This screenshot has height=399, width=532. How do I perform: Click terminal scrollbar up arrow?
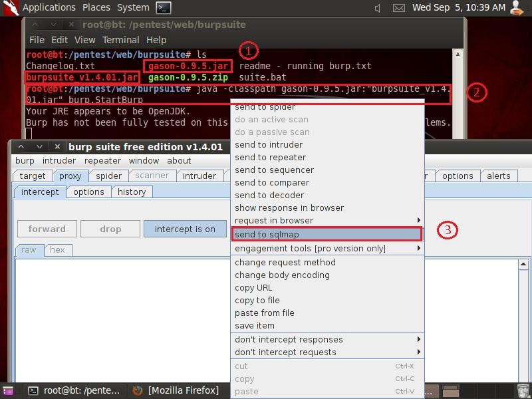tap(458, 54)
